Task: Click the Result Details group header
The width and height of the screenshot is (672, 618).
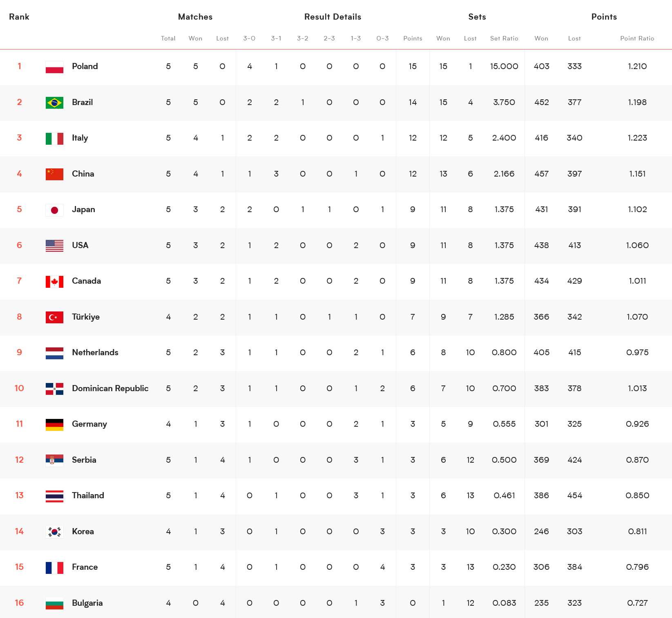Action: click(333, 17)
